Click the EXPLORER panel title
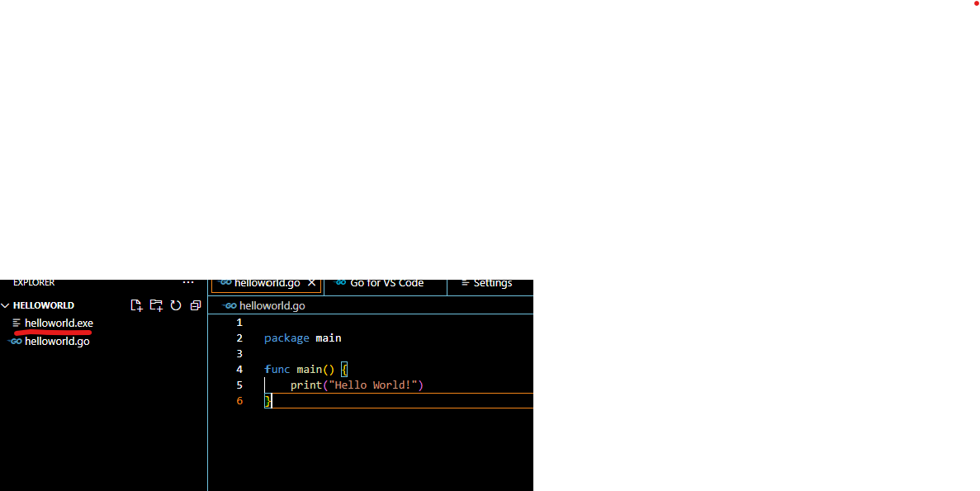980x491 pixels. pyautogui.click(x=34, y=283)
